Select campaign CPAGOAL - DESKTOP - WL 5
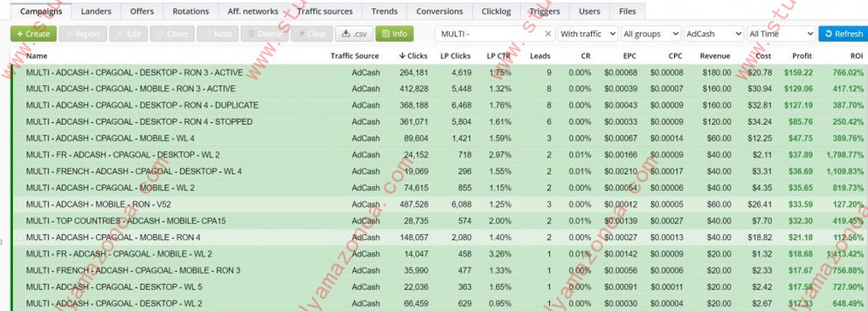This screenshot has height=311, width=868. coord(114,287)
